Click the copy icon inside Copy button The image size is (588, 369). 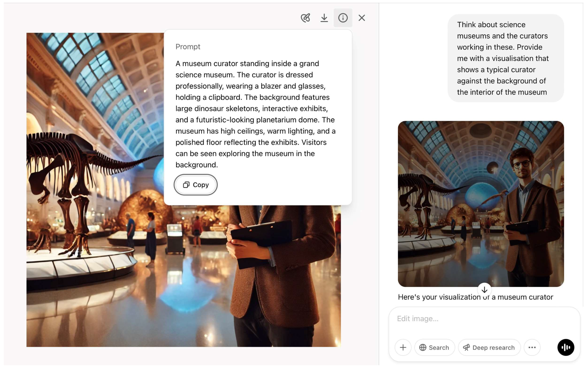point(186,185)
